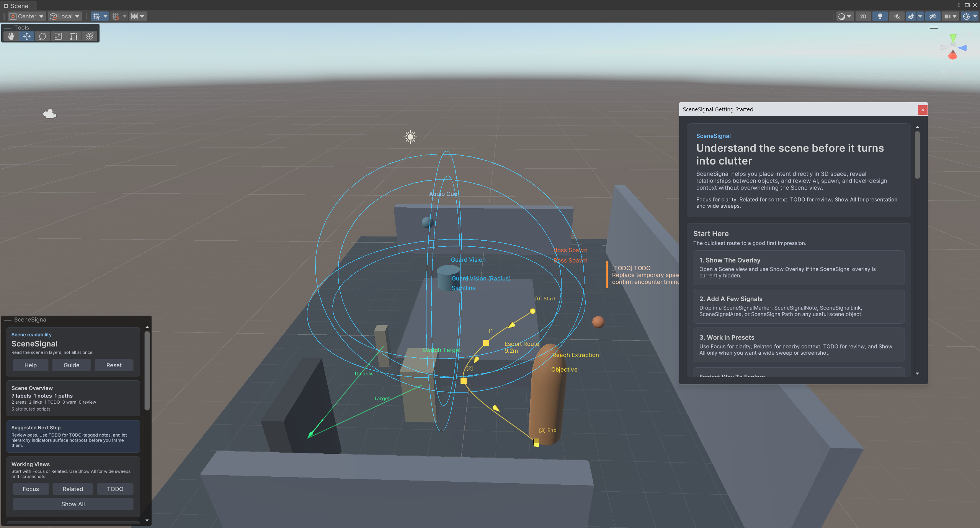Select the Rect tool

pyautogui.click(x=74, y=36)
